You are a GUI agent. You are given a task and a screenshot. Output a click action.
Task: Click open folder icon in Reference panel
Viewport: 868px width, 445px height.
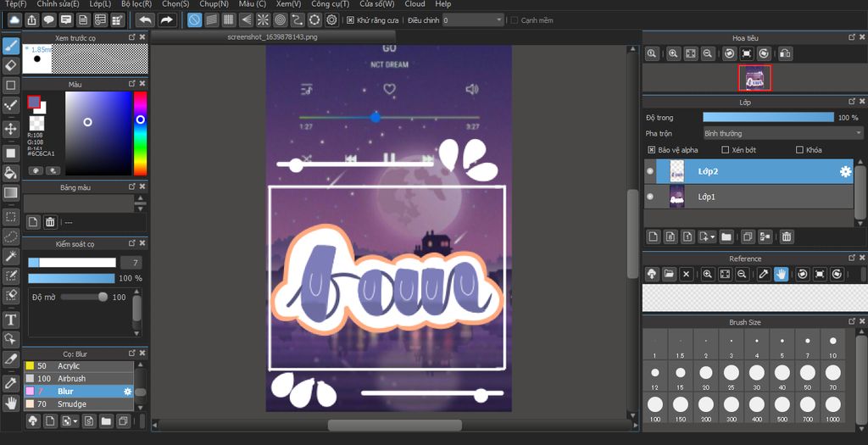669,274
